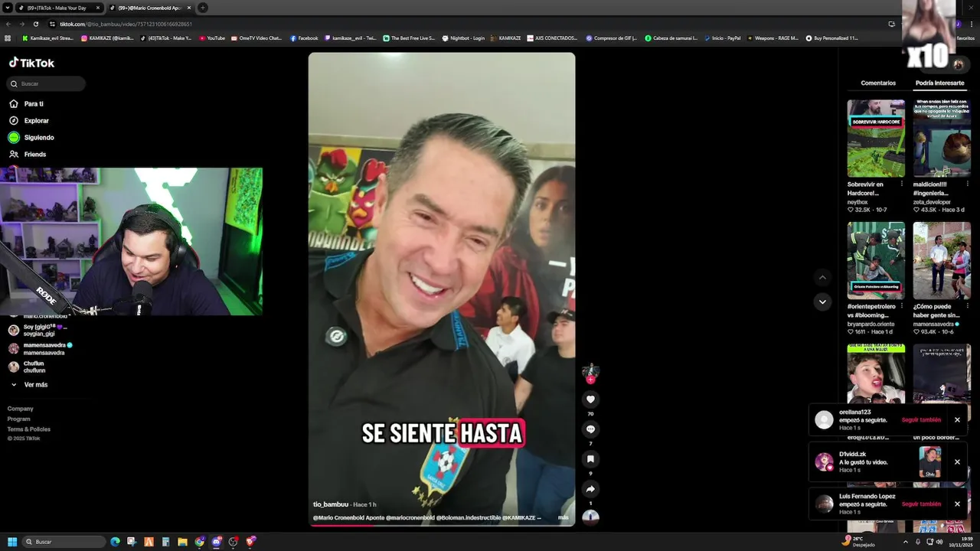Image resolution: width=980 pixels, height=551 pixels.
Task: Expand video caption with más
Action: 563,517
